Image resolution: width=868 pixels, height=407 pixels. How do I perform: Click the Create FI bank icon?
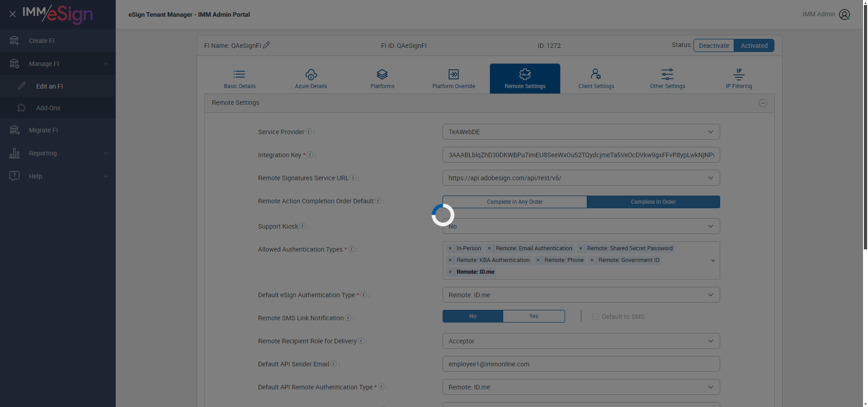pos(14,41)
